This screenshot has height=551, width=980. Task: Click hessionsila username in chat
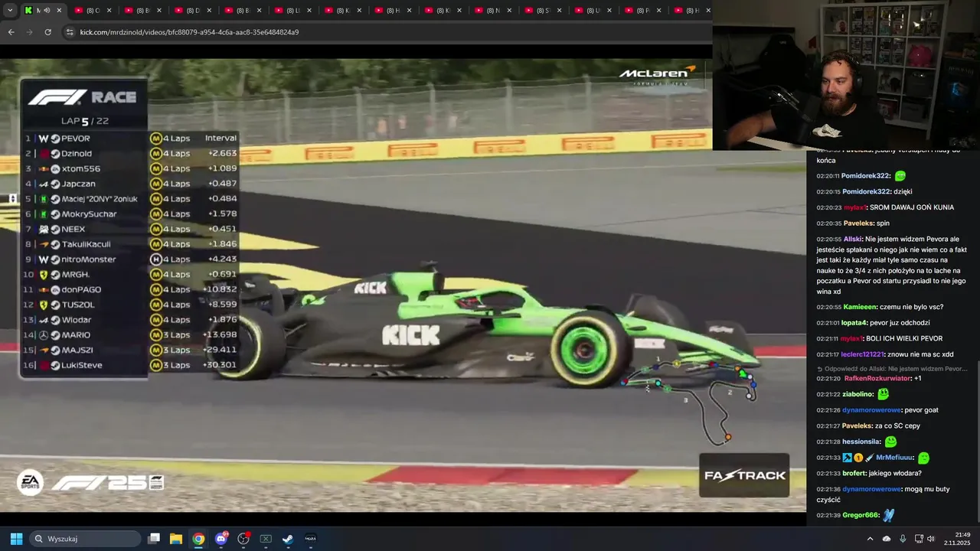tap(861, 442)
